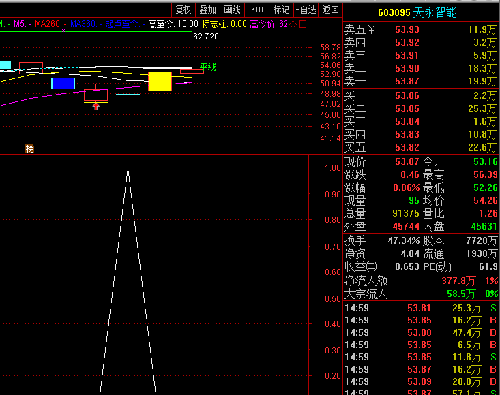The height and width of the screenshot is (395, 500).
Task: Click the 大宗流入 capital flow row
Action: point(421,294)
